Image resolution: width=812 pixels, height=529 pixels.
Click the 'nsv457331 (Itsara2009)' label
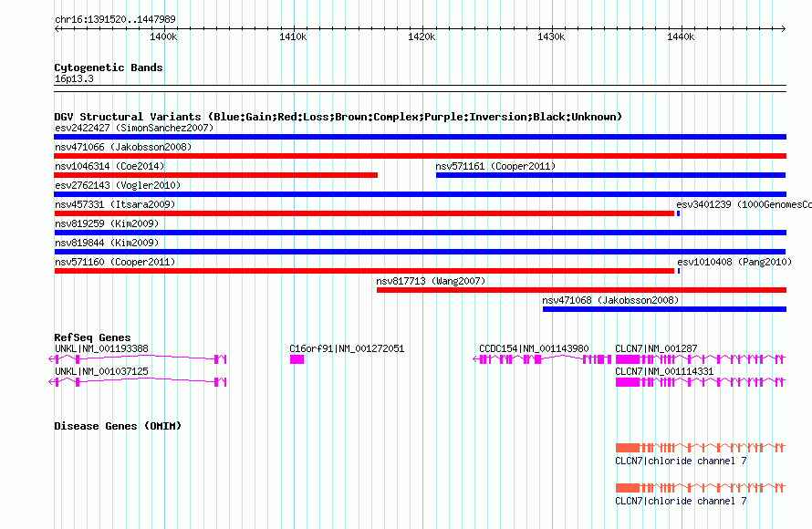click(115, 204)
